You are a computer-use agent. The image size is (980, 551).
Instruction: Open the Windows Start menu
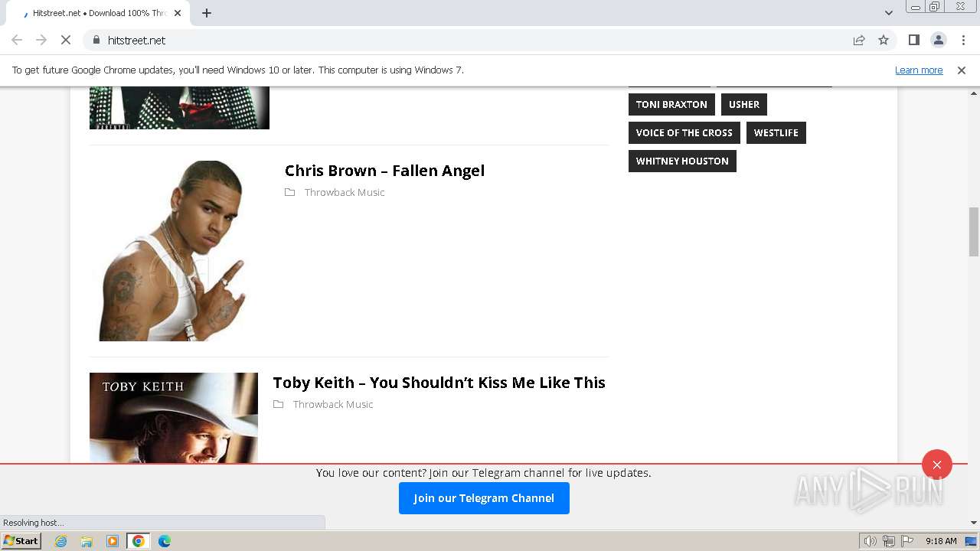click(21, 541)
